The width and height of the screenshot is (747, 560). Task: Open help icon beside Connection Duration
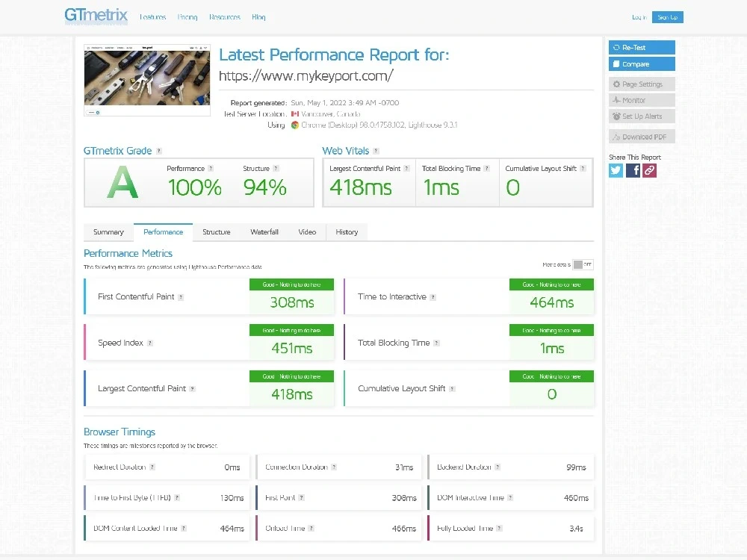tap(334, 467)
